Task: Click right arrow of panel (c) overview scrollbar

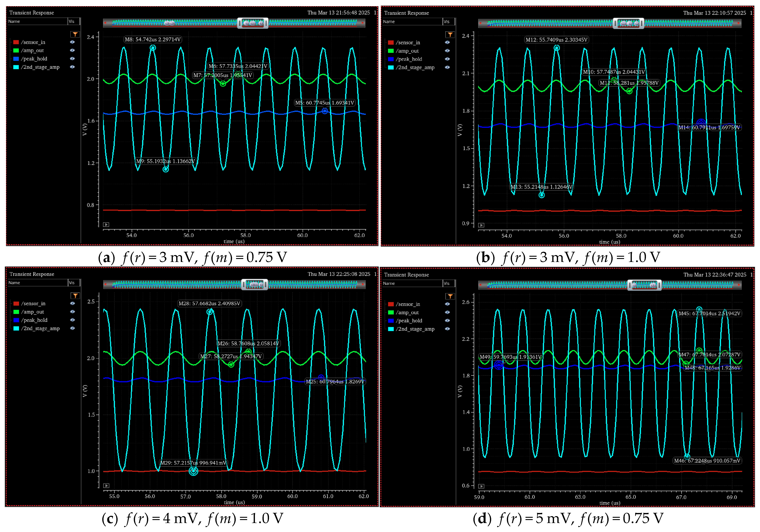Action: (363, 284)
